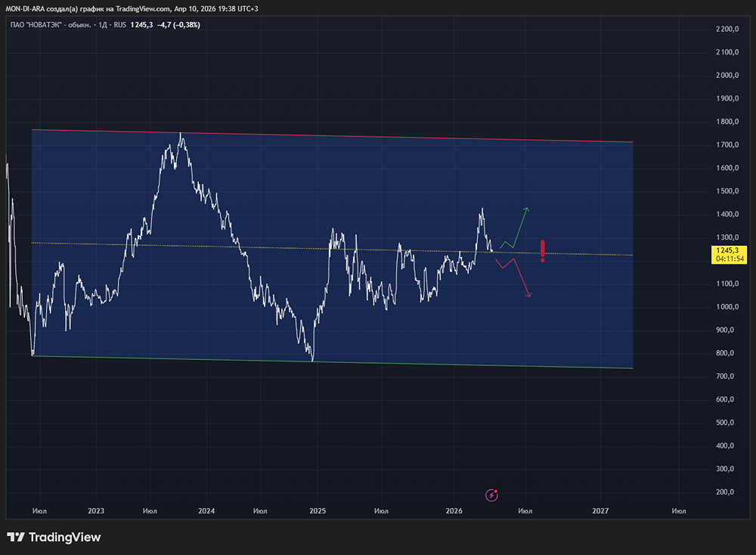Click the 1Д interval label in the legend
The image size is (756, 555).
pyautogui.click(x=103, y=25)
